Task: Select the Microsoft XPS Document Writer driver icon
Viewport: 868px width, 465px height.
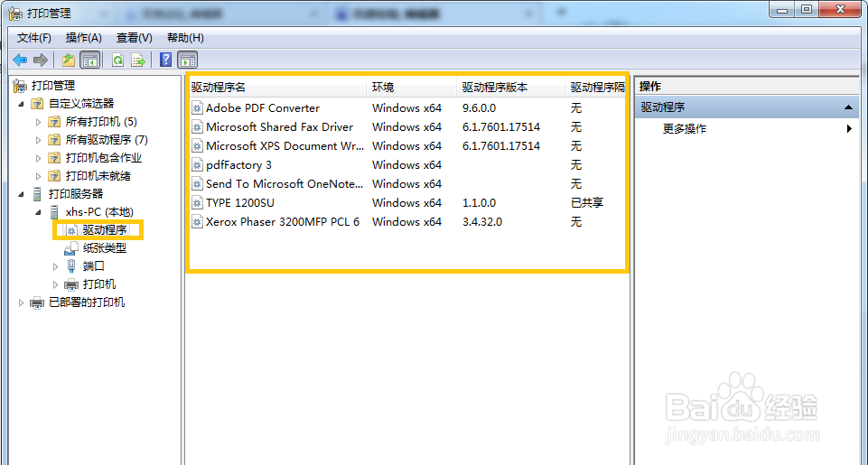Action: (197, 146)
